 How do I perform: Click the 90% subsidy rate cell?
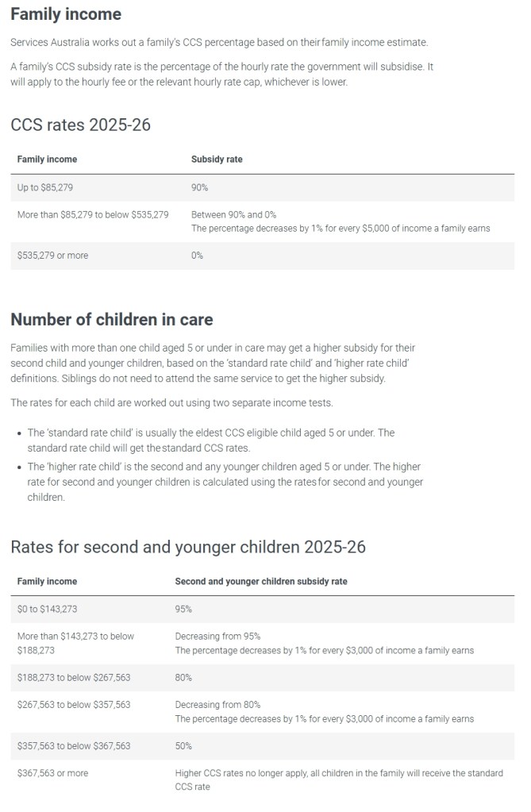coord(199,187)
